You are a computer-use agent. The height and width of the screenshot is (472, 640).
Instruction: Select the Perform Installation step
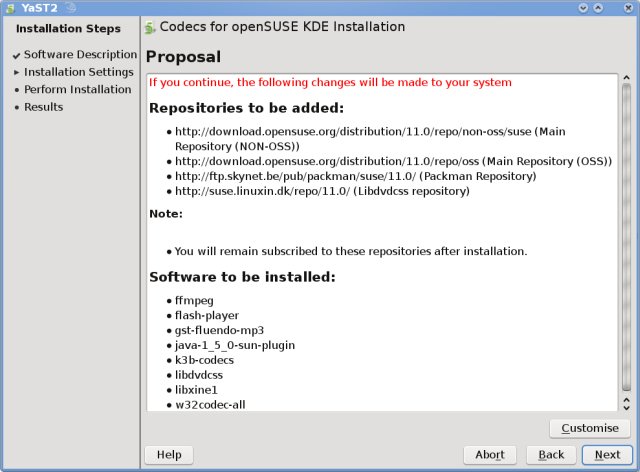pyautogui.click(x=78, y=89)
